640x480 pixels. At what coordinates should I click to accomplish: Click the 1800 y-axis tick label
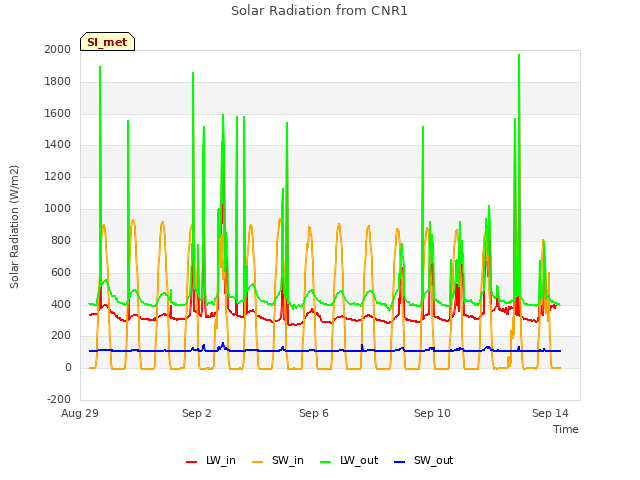click(58, 81)
